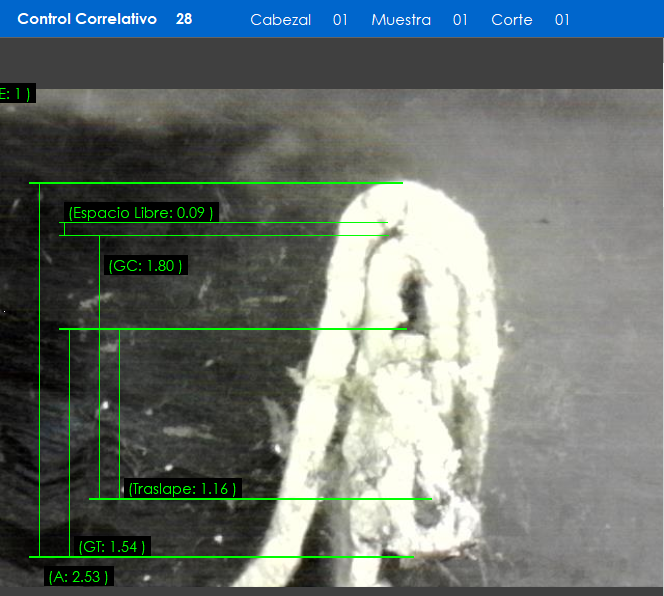Click the Control Correlativo header label

pos(87,19)
